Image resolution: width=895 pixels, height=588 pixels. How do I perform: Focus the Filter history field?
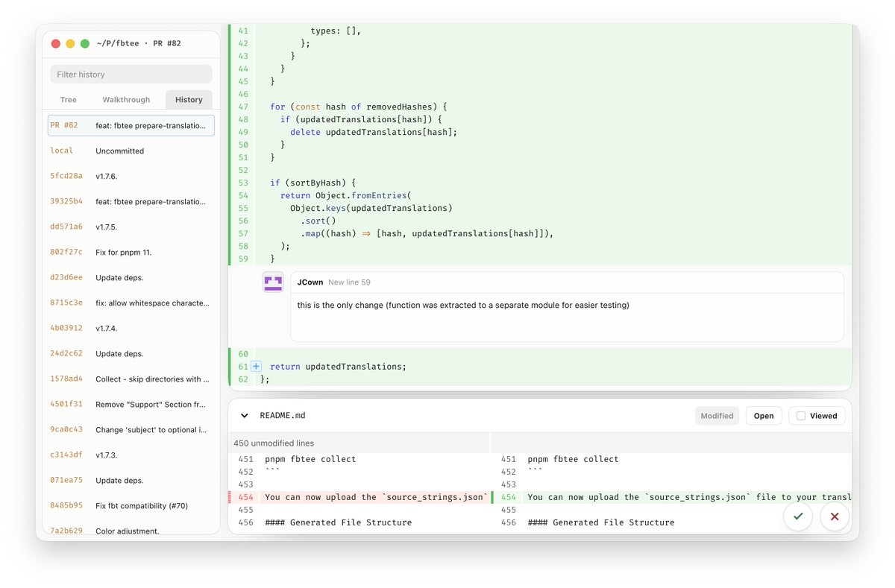[131, 75]
